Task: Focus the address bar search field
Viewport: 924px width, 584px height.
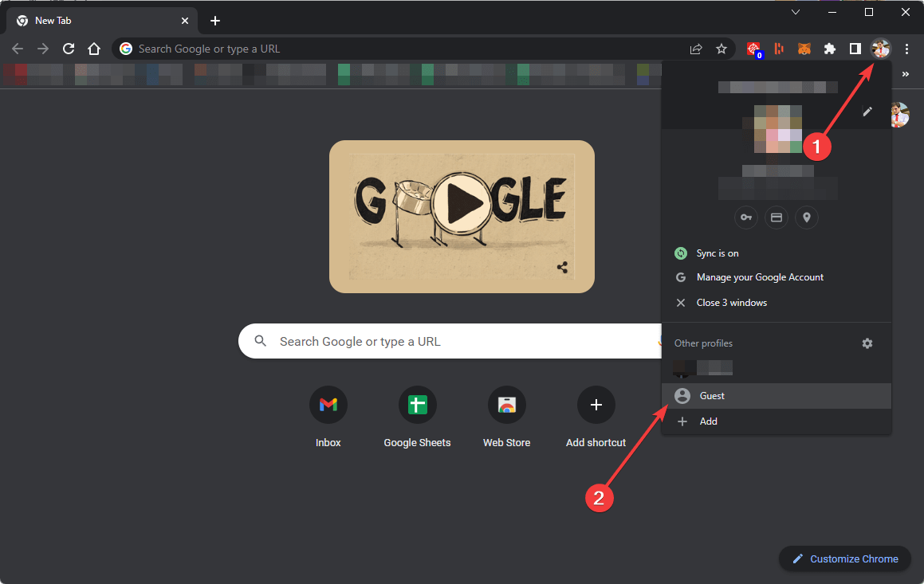Action: (423, 49)
